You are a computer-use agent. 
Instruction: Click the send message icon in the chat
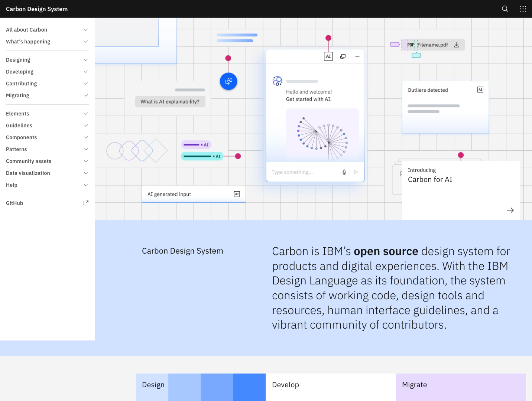[x=356, y=172]
